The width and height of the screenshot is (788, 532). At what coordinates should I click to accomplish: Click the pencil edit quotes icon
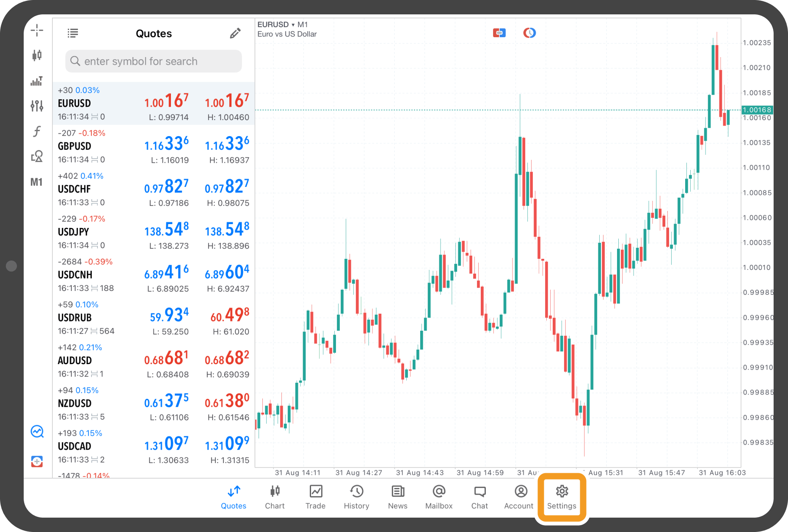click(x=235, y=33)
